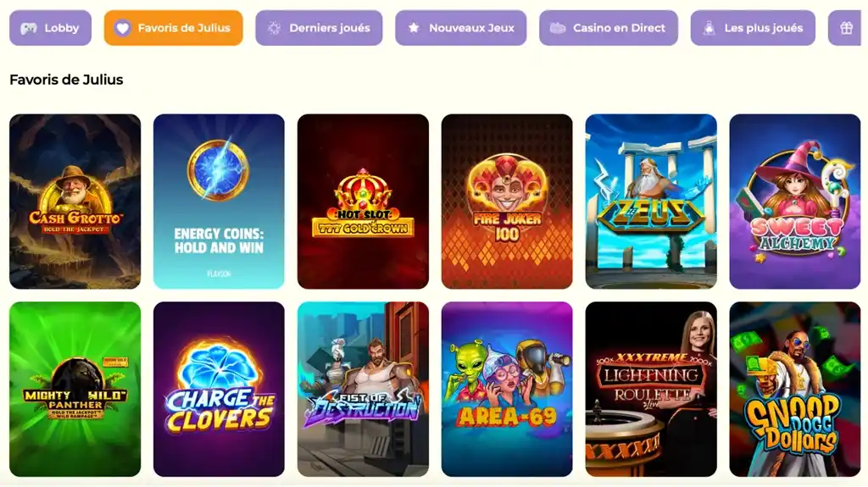The height and width of the screenshot is (487, 868).
Task: Click the icon beside Casino en Direct
Action: pyautogui.click(x=558, y=28)
